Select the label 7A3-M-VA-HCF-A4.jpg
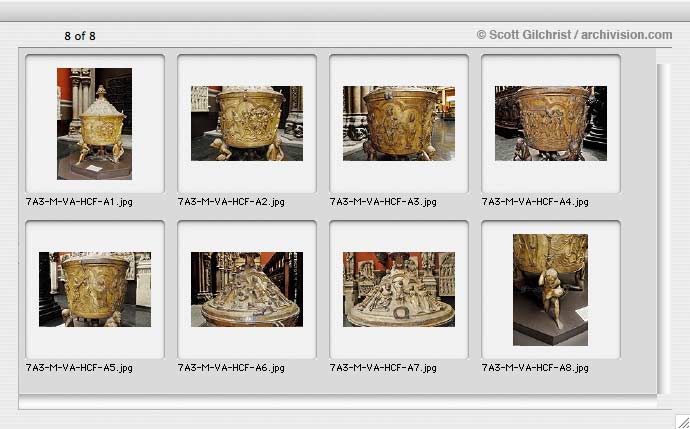Image resolution: width=690 pixels, height=429 pixels. [535, 202]
